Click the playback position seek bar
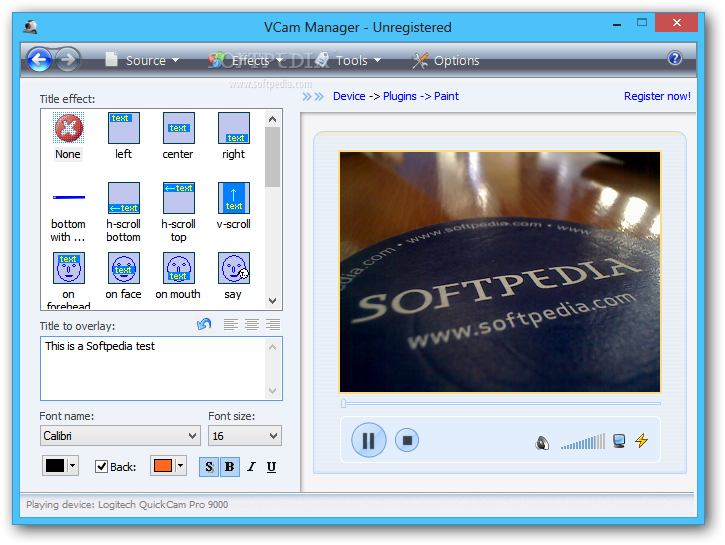725x545 pixels. coord(501,404)
